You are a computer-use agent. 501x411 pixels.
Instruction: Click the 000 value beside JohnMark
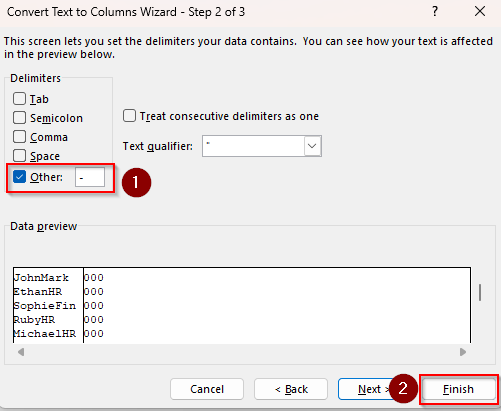pos(94,278)
